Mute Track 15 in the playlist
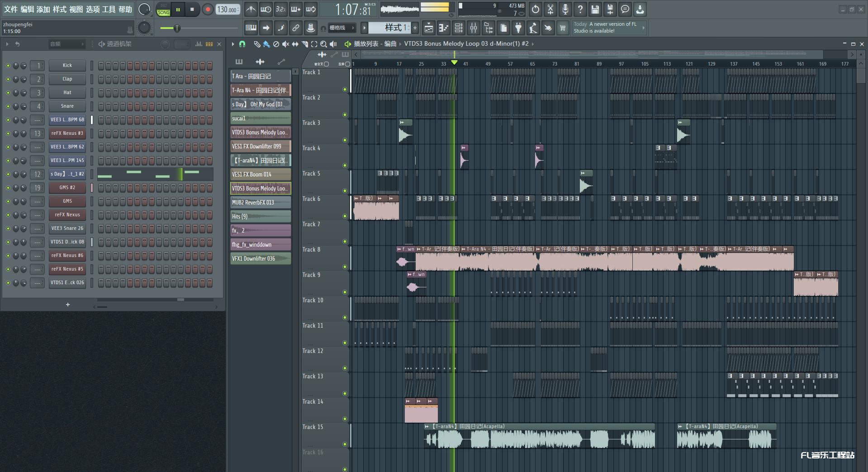Screen dimensions: 868x472 345,444
